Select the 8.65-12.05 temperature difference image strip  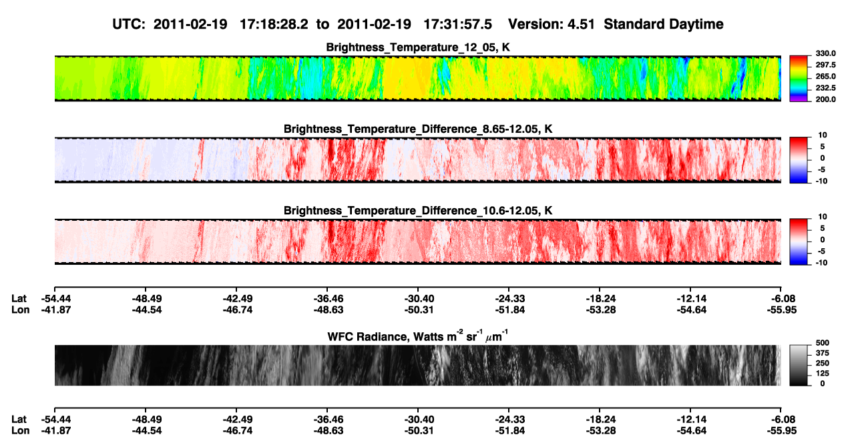(417, 159)
